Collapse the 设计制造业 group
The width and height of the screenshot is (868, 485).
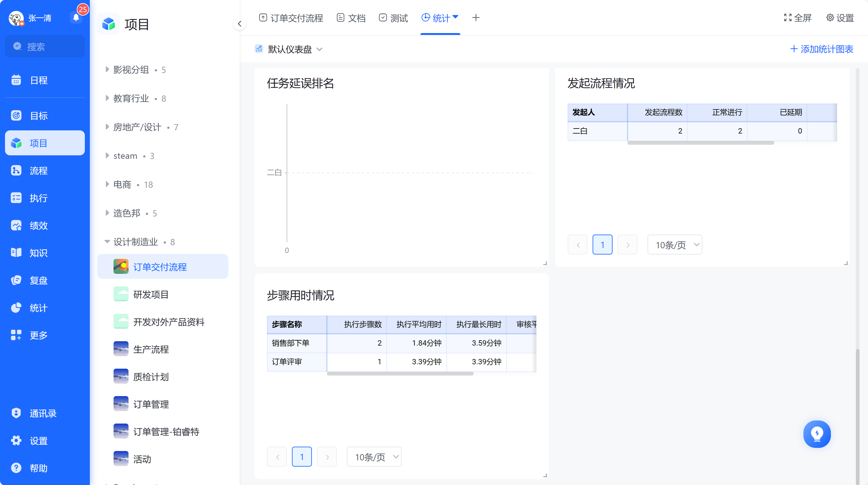pyautogui.click(x=107, y=242)
